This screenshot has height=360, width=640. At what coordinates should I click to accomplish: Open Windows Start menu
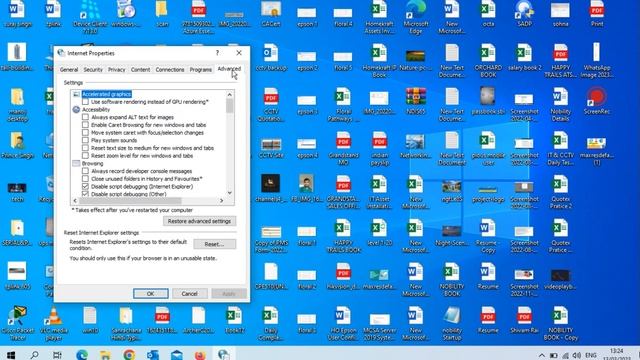pos(11,354)
